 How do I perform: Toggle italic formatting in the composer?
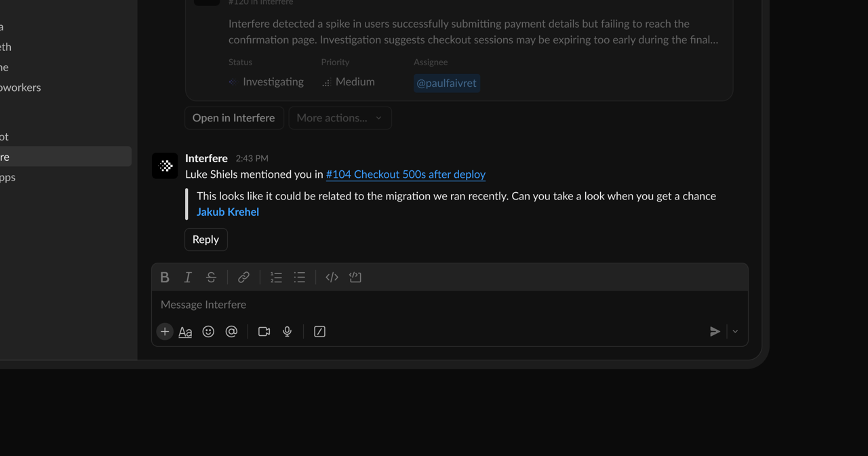pyautogui.click(x=188, y=277)
